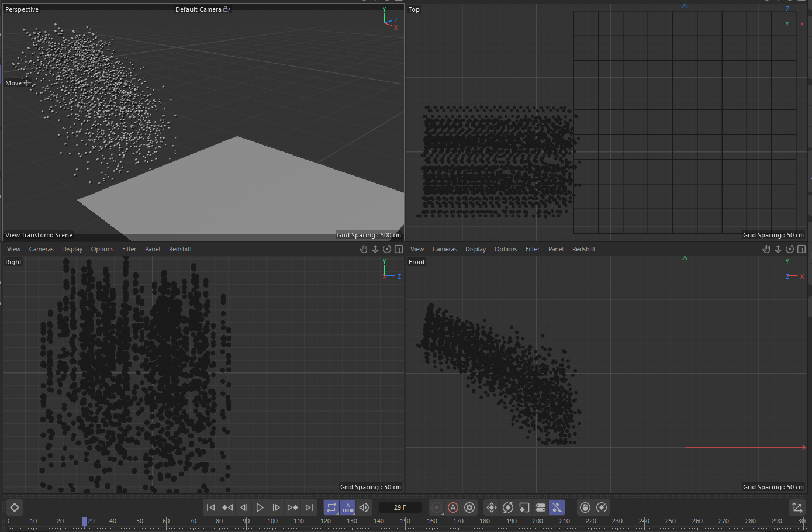Click the Options menu in the Front viewport

tap(506, 249)
